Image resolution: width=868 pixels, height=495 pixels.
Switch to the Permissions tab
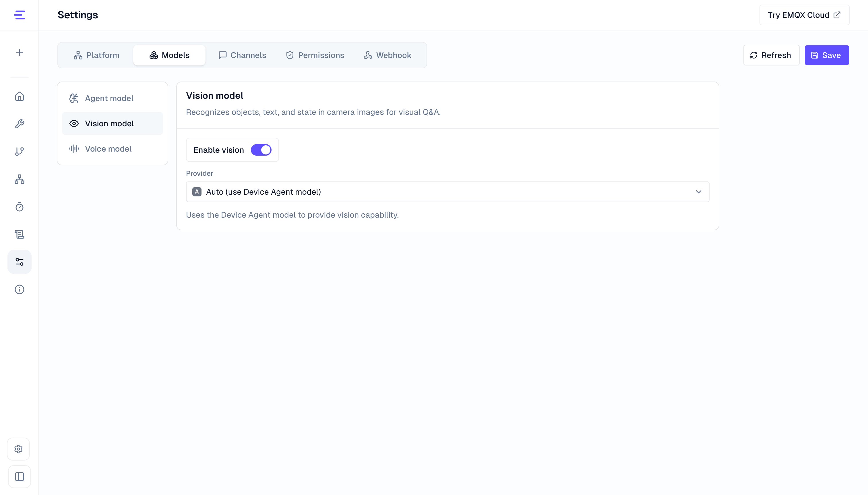pos(315,55)
